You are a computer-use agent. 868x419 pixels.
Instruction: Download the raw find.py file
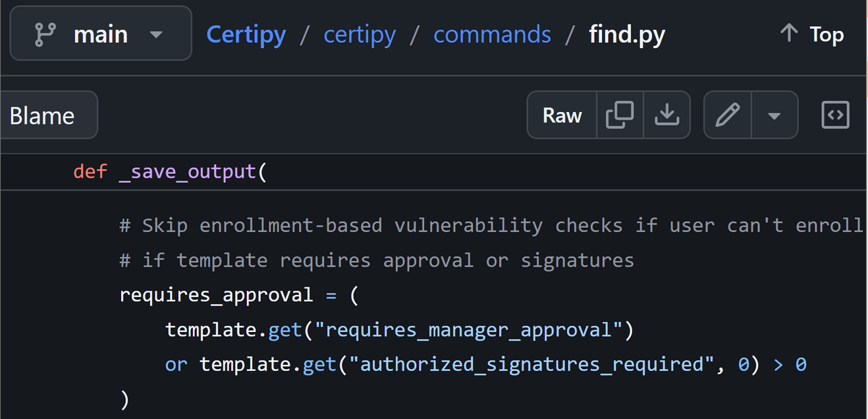[666, 115]
